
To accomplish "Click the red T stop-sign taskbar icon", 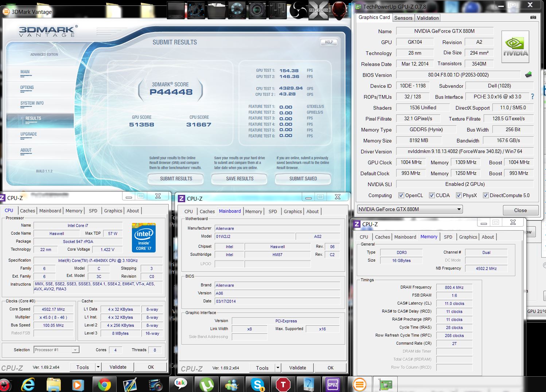I will [283, 385].
